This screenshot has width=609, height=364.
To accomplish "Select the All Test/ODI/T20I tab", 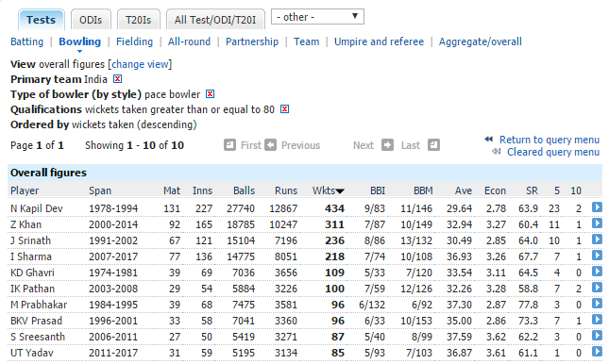I will pyautogui.click(x=215, y=20).
